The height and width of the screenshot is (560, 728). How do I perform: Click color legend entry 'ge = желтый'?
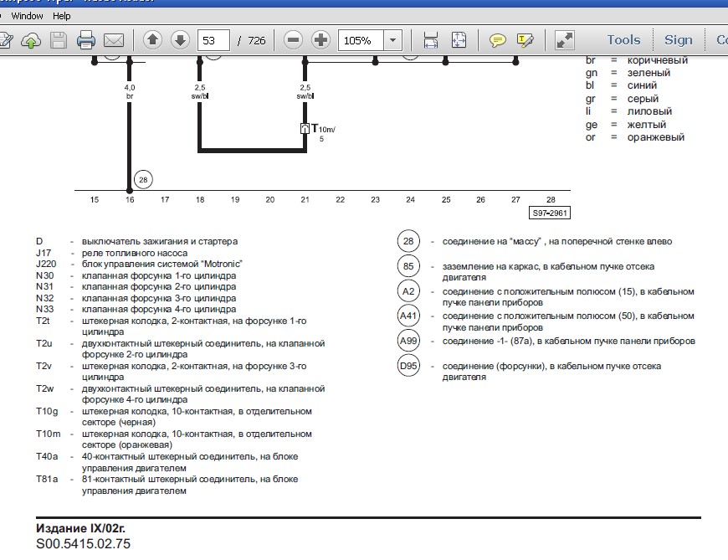coord(626,125)
